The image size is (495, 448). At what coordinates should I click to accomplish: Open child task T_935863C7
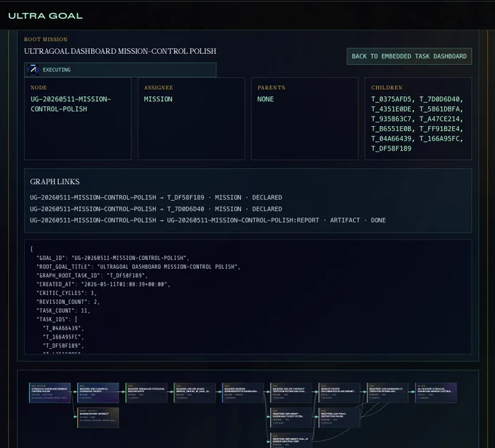(x=391, y=119)
